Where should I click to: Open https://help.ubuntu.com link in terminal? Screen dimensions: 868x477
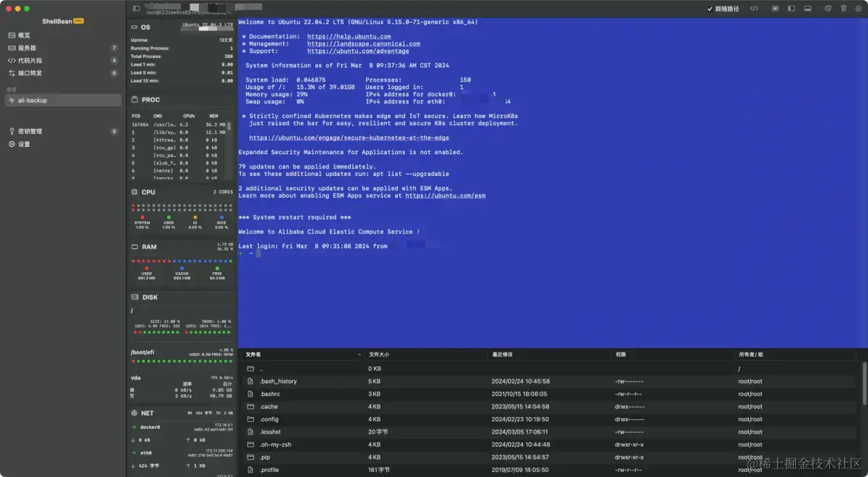[x=349, y=36]
